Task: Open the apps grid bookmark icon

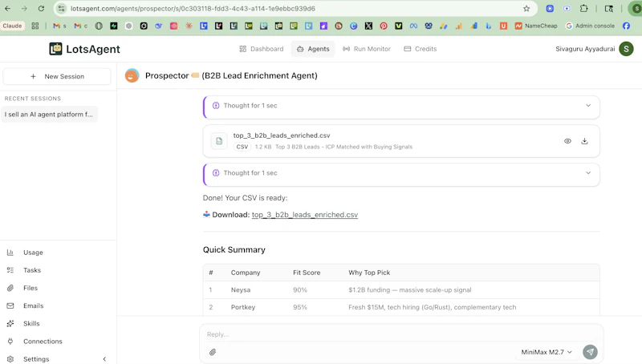Action: [35, 26]
